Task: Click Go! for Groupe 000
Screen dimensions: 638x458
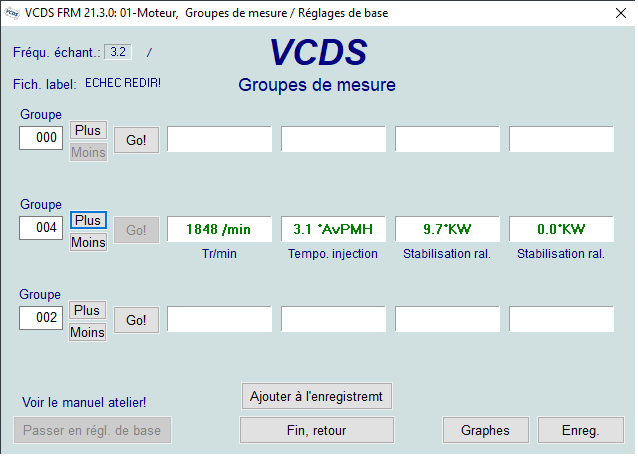Action: click(136, 140)
